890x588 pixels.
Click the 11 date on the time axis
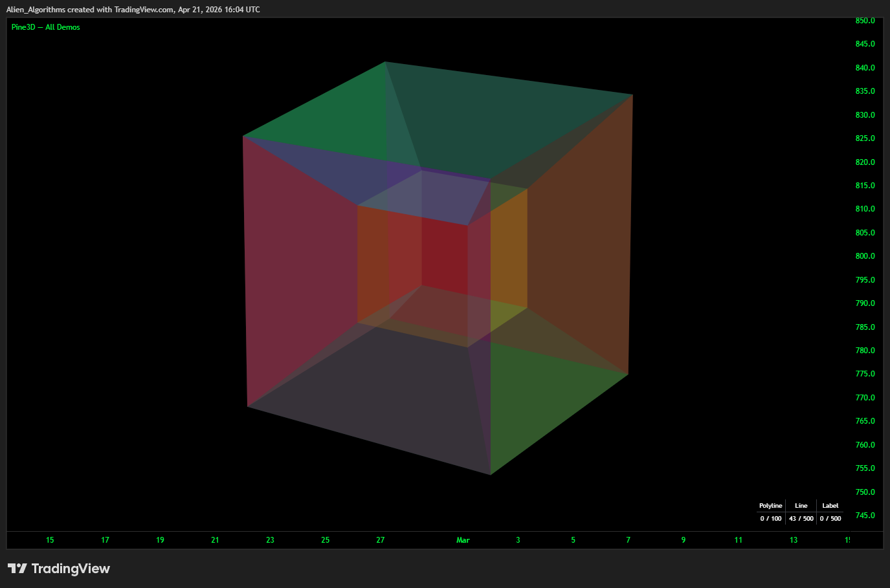739,540
